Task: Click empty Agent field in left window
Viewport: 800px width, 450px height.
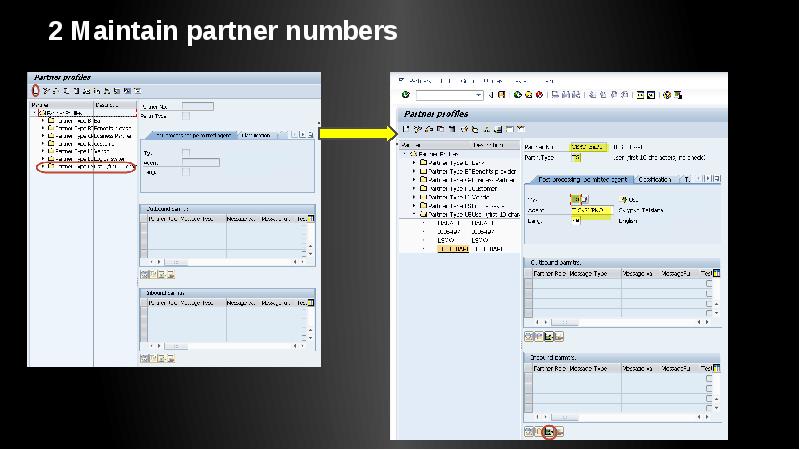Action: click(x=201, y=163)
